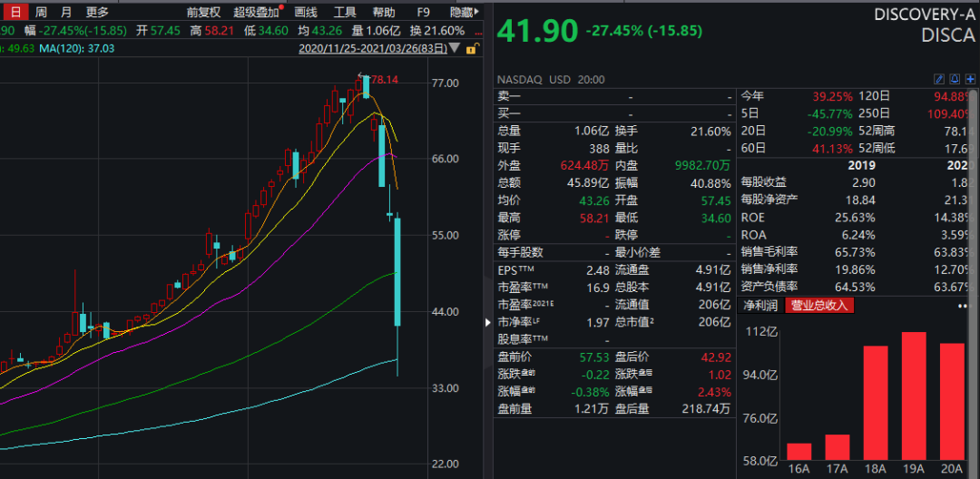This screenshot has width=980, height=479.
Task: Click the 盘前价 57.53 value
Action: point(594,357)
